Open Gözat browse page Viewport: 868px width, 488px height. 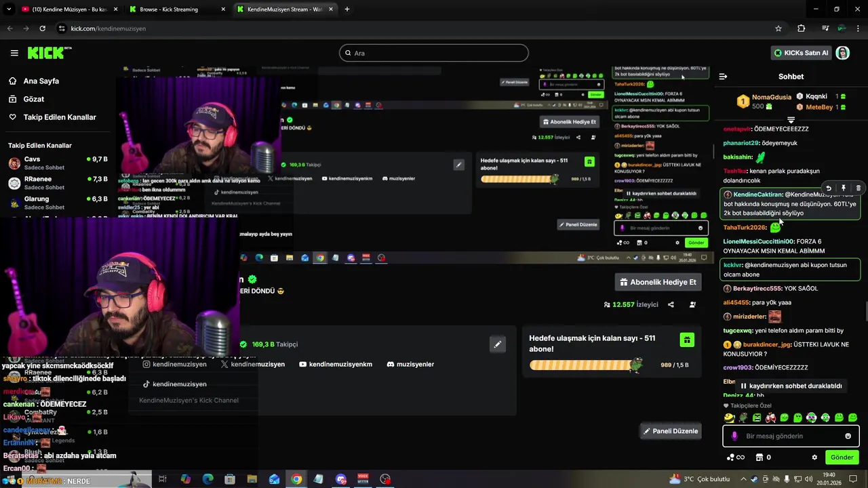[x=34, y=99]
